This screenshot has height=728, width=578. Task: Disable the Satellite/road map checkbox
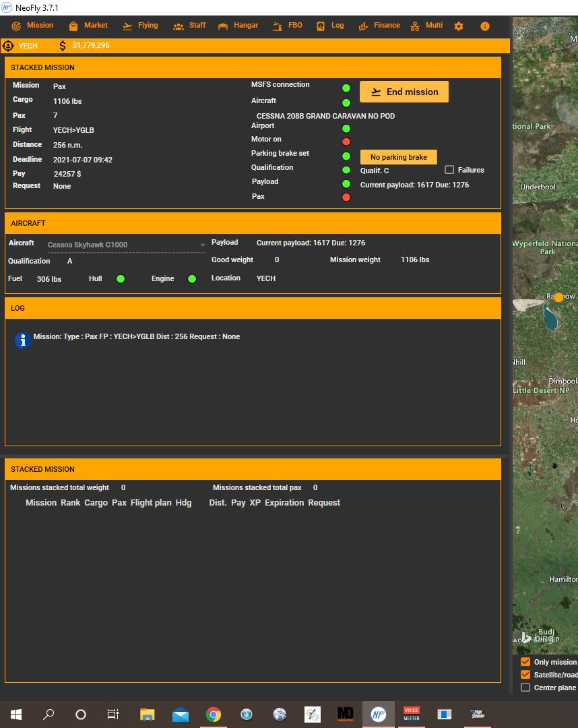[525, 675]
